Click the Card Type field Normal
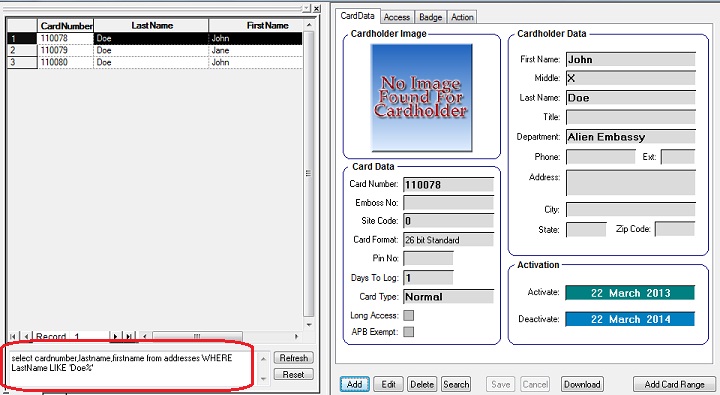This screenshot has height=395, width=720. click(449, 297)
